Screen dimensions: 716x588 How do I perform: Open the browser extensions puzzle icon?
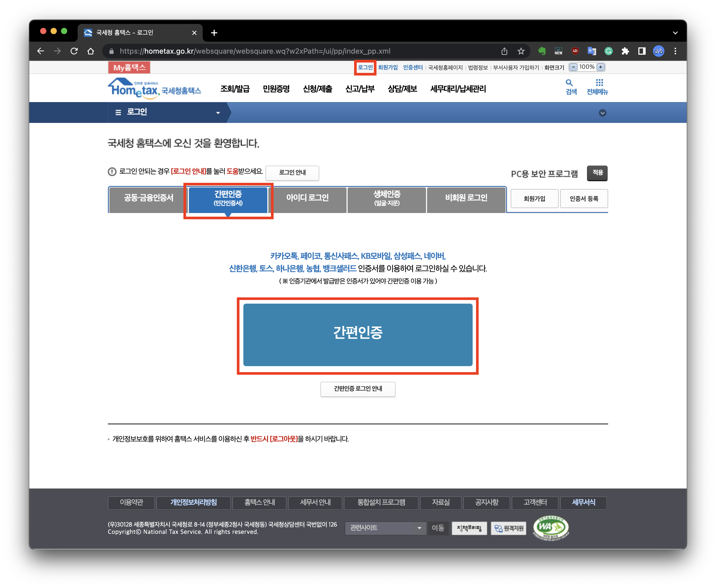pos(625,51)
